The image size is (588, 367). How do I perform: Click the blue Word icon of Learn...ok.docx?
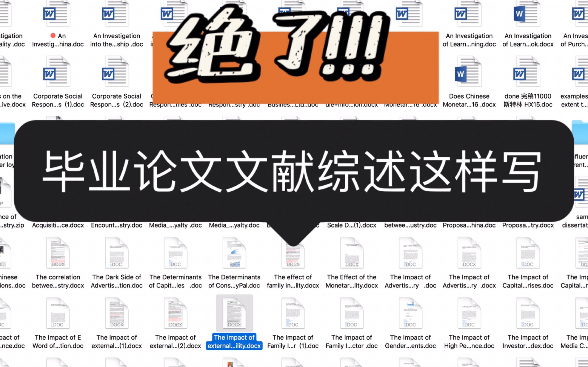click(519, 14)
